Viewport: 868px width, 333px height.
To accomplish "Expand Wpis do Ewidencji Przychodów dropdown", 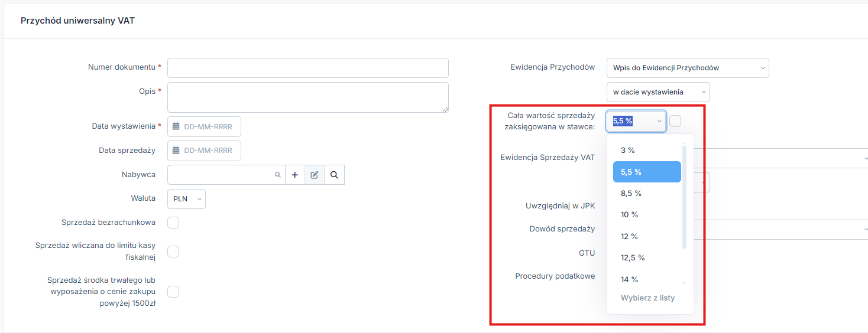I will [688, 68].
